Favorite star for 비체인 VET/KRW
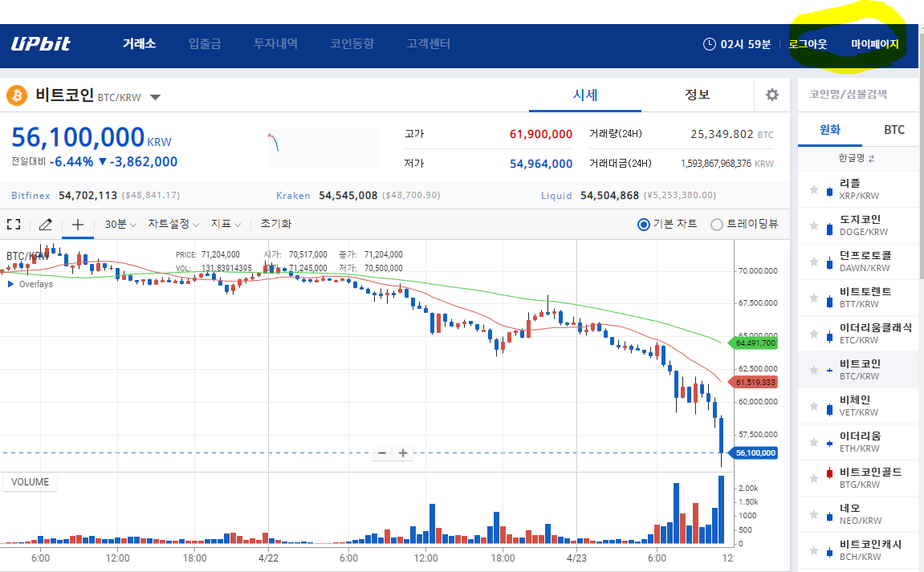Screen dimensions: 924x572 814,406
